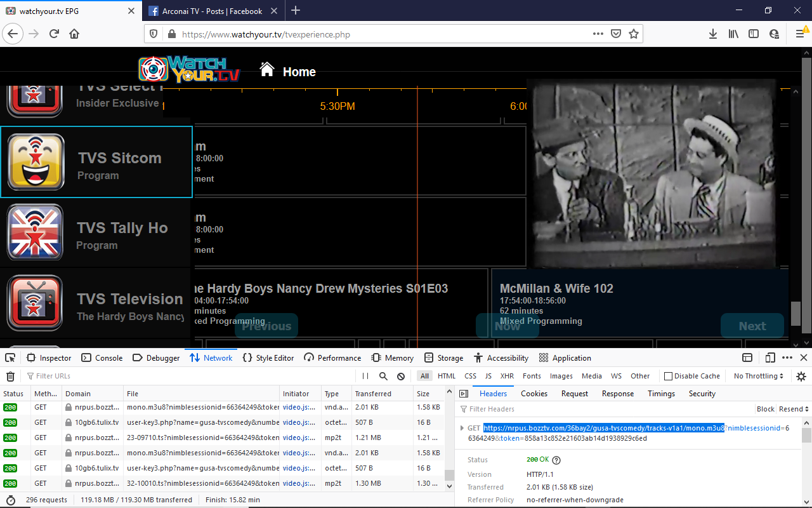The width and height of the screenshot is (812, 508).
Task: Open the Resend dropdown
Action: pos(794,409)
